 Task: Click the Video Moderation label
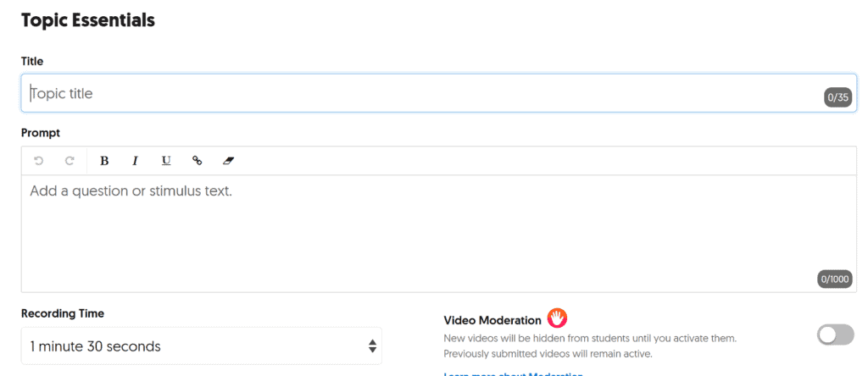coord(492,320)
